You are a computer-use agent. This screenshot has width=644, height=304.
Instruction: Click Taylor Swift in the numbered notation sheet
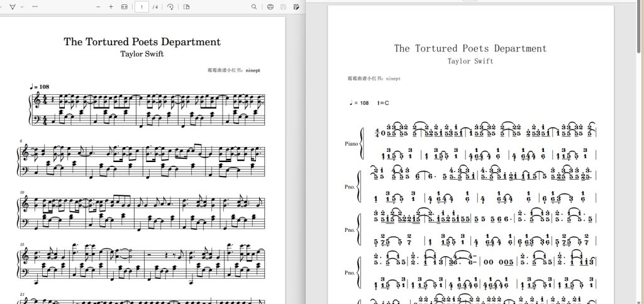click(x=470, y=61)
